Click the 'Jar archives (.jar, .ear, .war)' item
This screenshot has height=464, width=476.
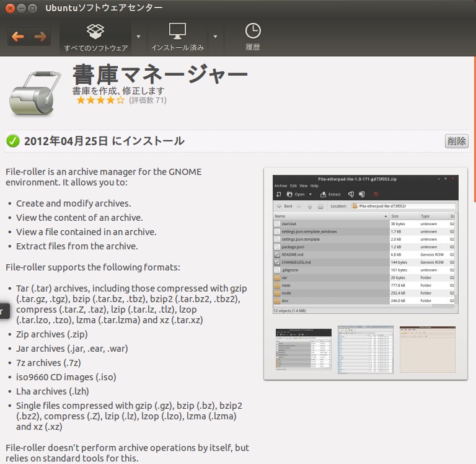tap(72, 349)
